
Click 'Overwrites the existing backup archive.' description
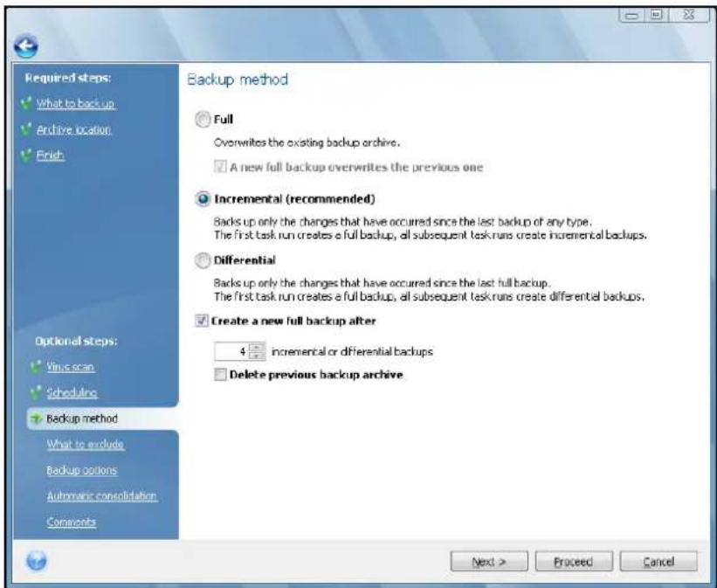tap(307, 142)
